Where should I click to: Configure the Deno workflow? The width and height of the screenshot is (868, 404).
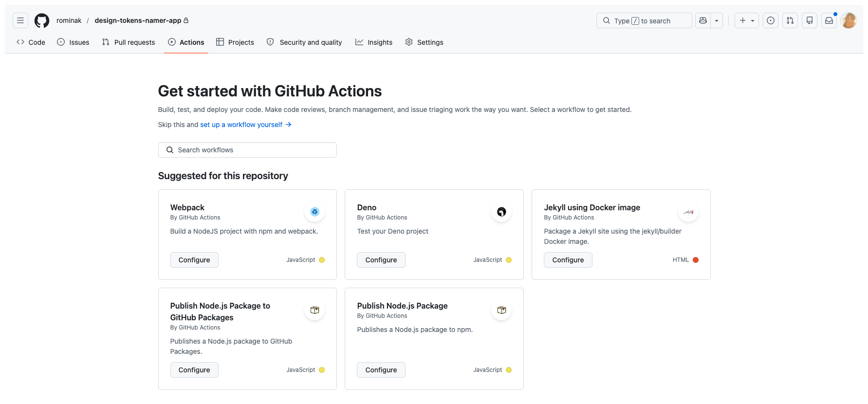point(381,260)
